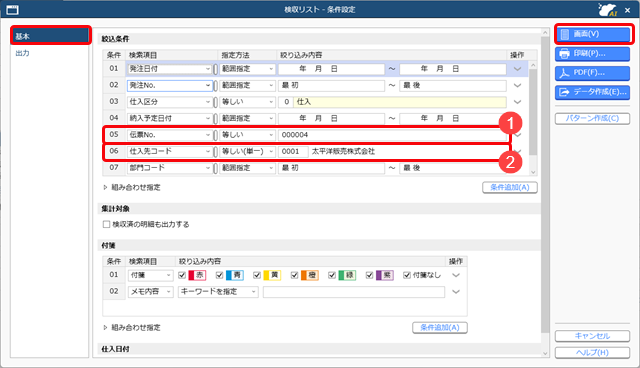Screen dimensions: 640x368
Task: Toggle the 紫 sticky note checkbox
Action: (x=369, y=275)
